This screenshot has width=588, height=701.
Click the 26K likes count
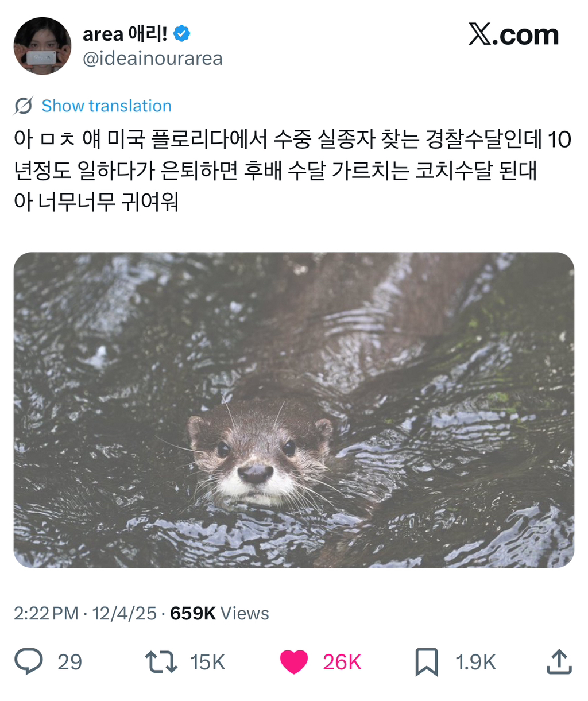(342, 662)
